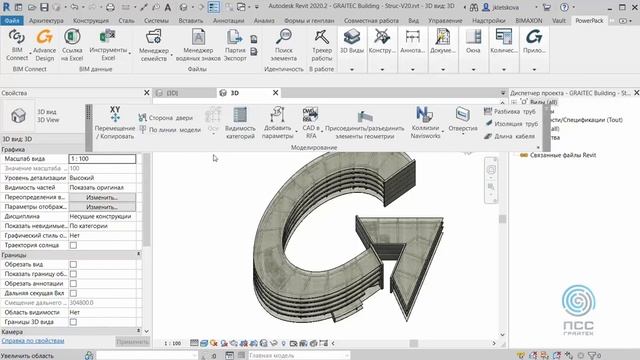The height and width of the screenshot is (360, 640).
Task: Open Видимость категорий tool
Action: (x=240, y=122)
